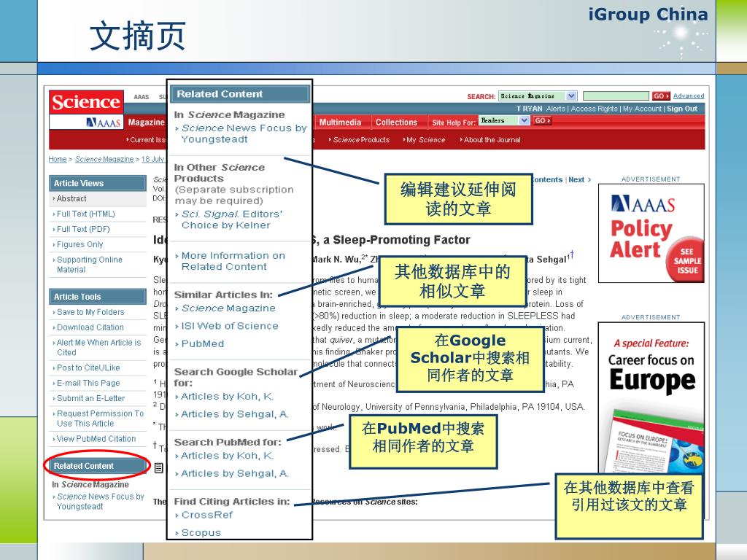
Task: Open similar articles in Science Magazine
Action: point(228,308)
